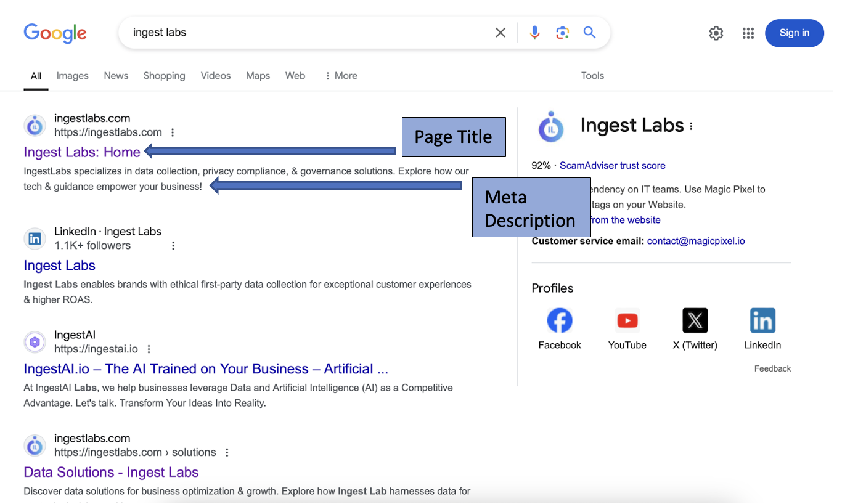
Task: Click the "https://ingestlabs.com › solutions" breadcrumb
Action: [x=135, y=453]
